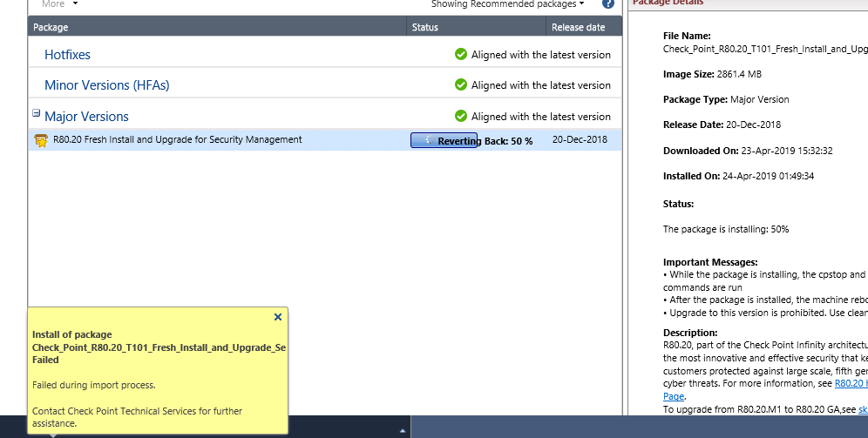Select R80.20 Fresh Install and Upgrade package

click(x=178, y=139)
